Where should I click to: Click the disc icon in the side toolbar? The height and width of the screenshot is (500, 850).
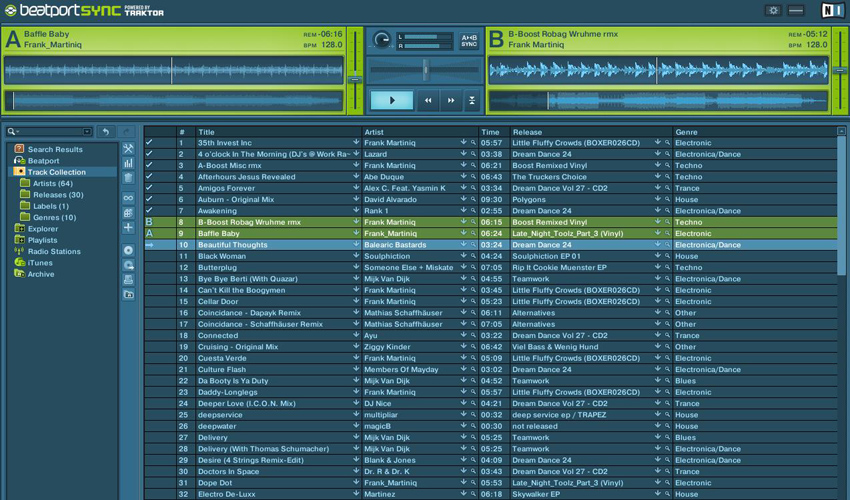pos(128,250)
